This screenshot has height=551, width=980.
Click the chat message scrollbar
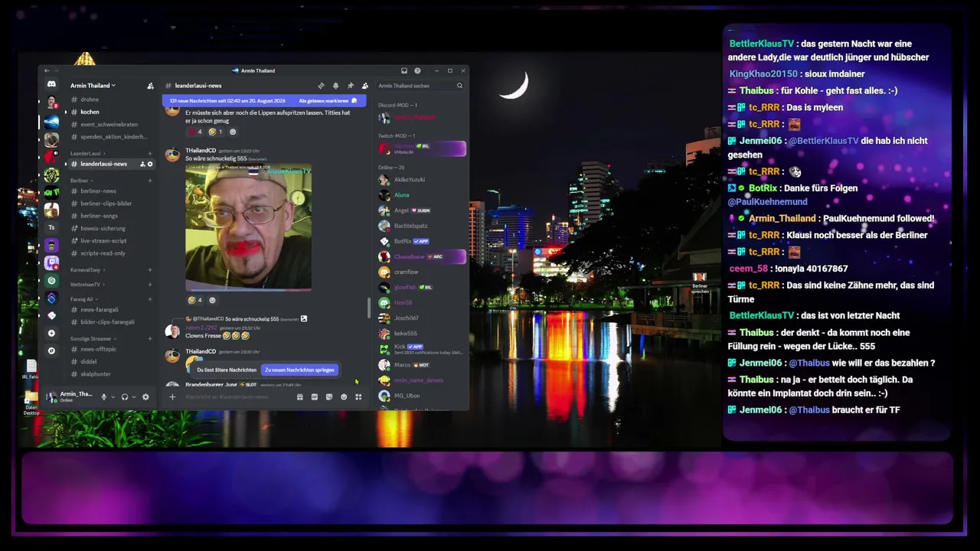(369, 308)
